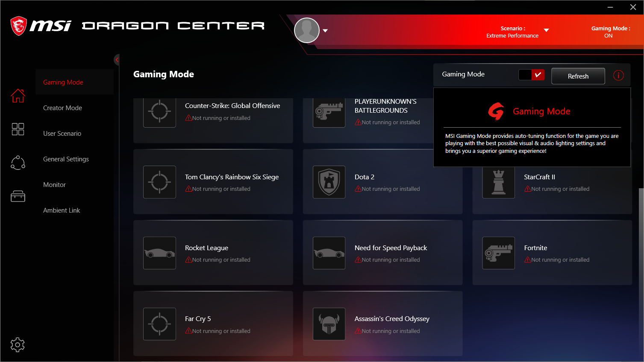The image size is (644, 362).
Task: Click the MSI dragon shield logo
Action: (x=18, y=26)
